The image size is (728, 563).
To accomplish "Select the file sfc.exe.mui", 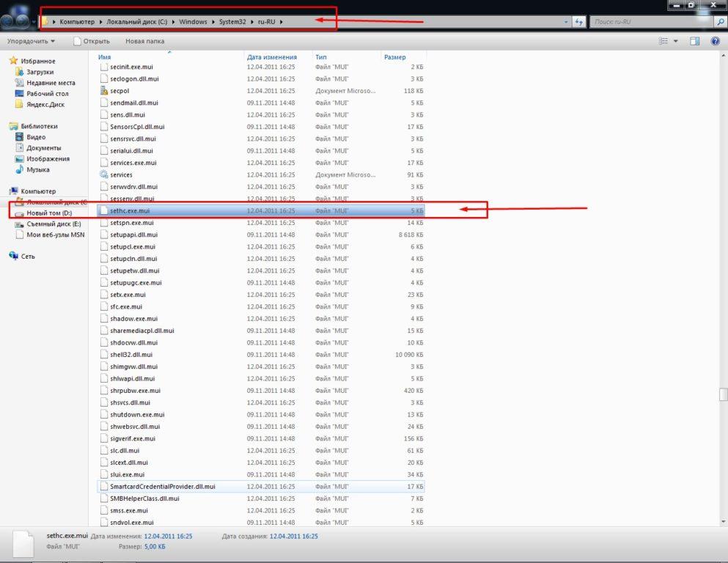I will [261, 307].
